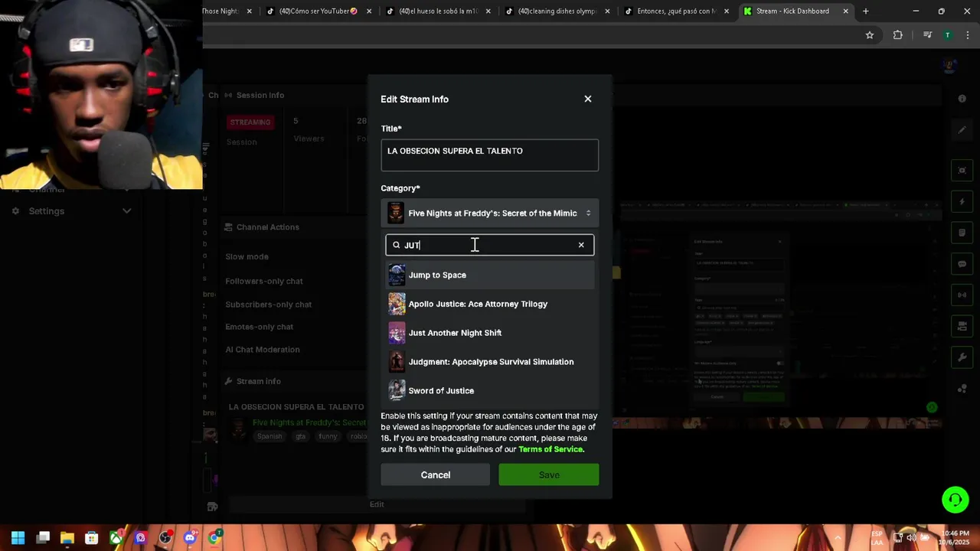Open Discord from the taskbar
The image size is (980, 551).
click(x=190, y=538)
